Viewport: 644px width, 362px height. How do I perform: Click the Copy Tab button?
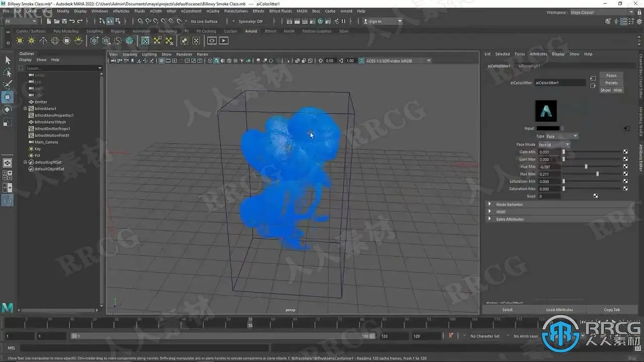[612, 310]
